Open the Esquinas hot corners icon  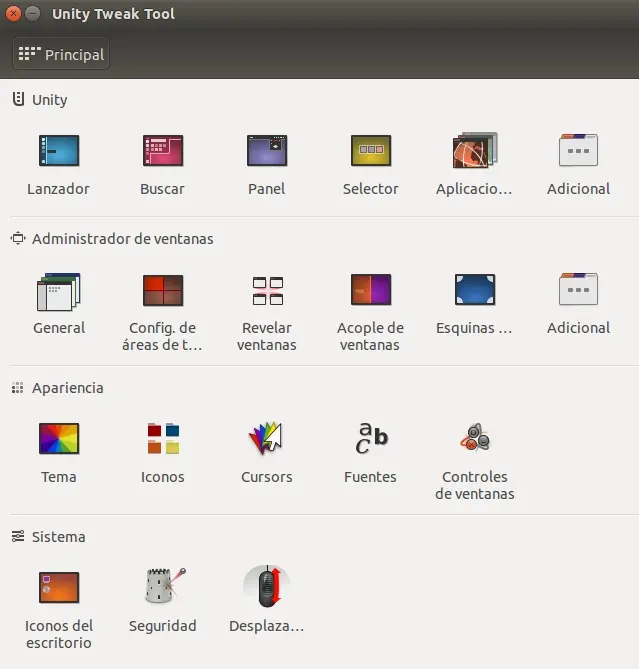[x=475, y=290]
